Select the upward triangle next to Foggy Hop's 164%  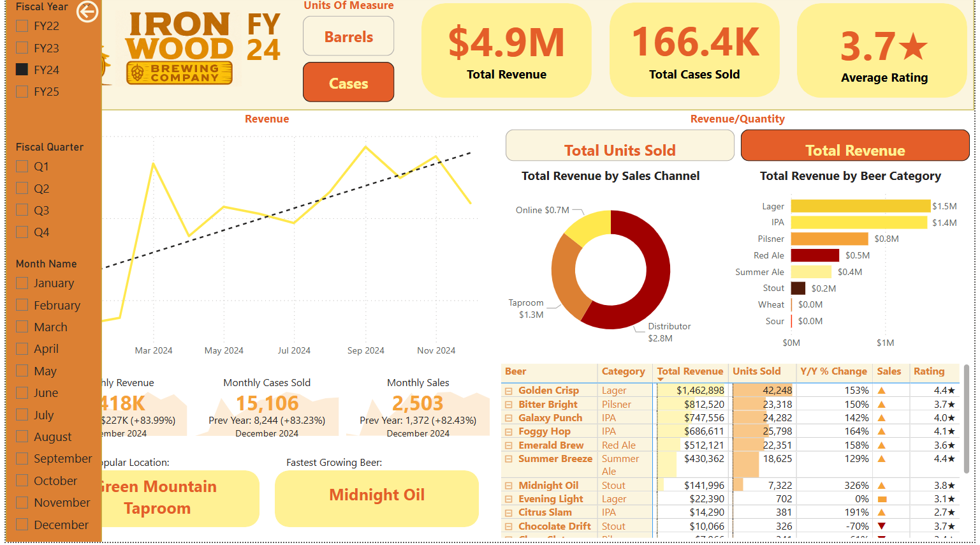pos(882,431)
